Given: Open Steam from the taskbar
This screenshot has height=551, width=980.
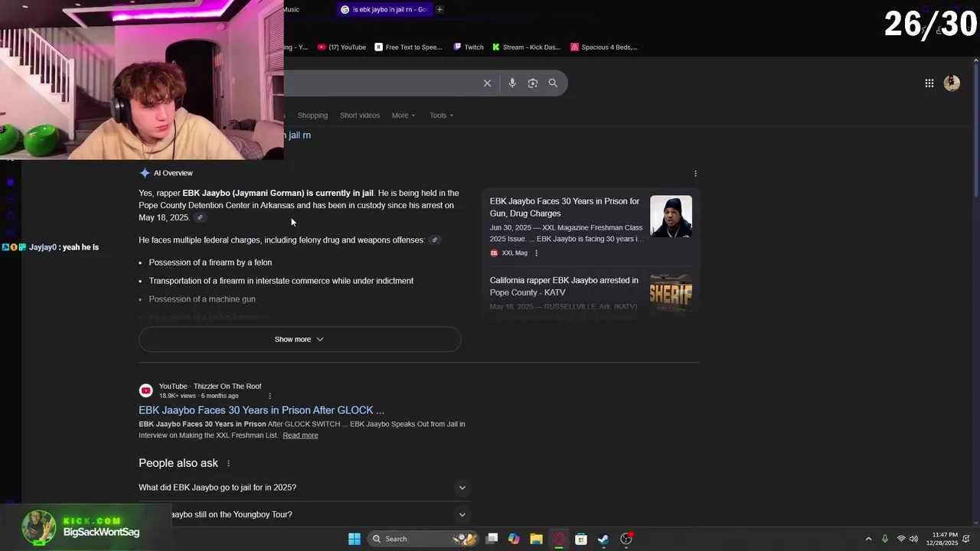Looking at the screenshot, I should pyautogui.click(x=603, y=539).
